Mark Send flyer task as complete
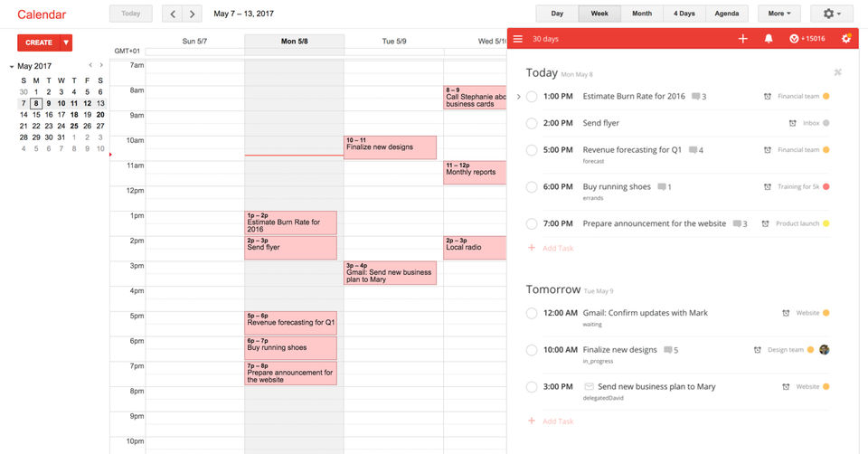This screenshot has height=454, width=868. click(532, 123)
